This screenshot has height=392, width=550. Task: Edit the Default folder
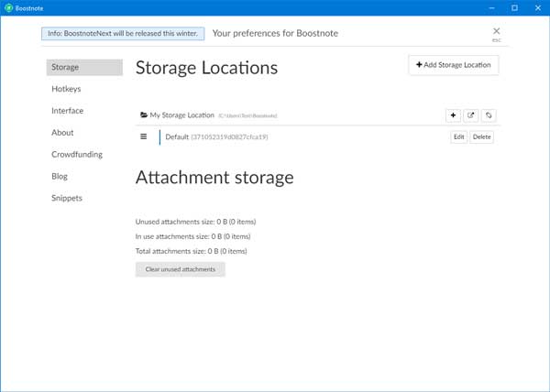[458, 137]
